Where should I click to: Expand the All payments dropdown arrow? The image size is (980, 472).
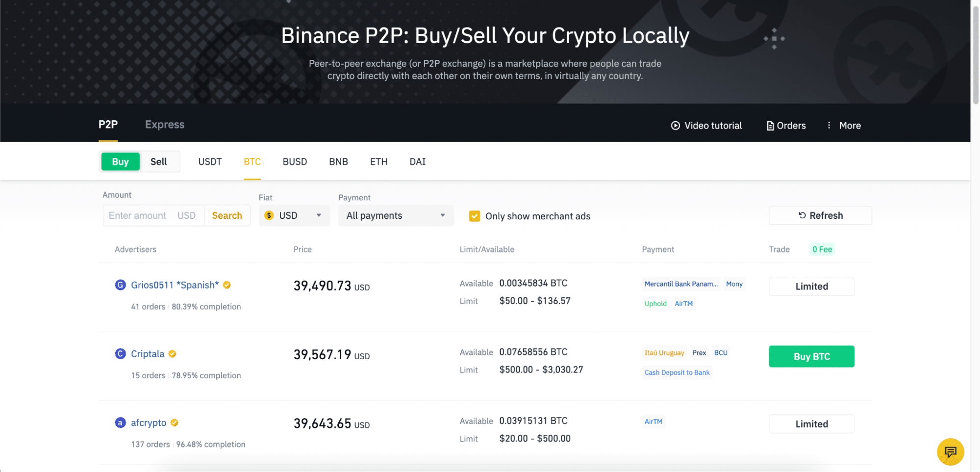(443, 215)
